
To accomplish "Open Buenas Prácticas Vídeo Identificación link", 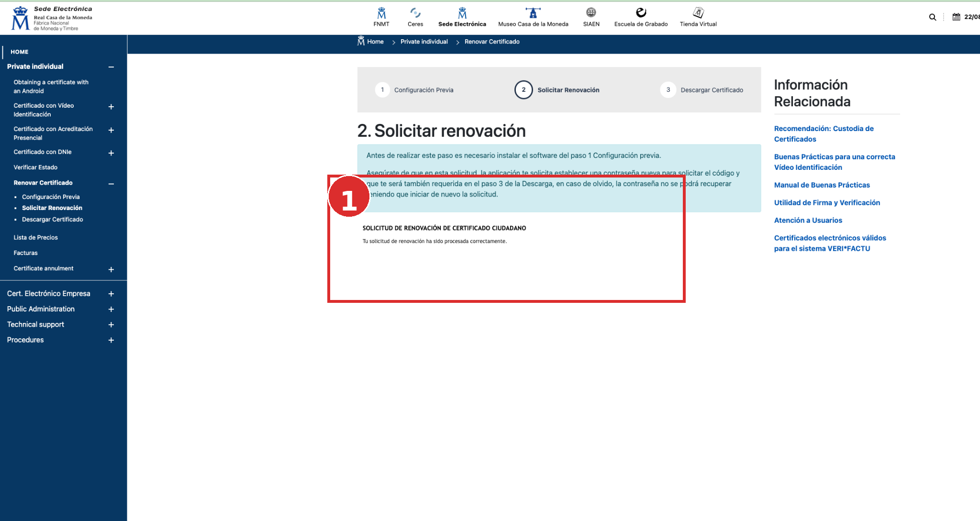I will click(835, 162).
